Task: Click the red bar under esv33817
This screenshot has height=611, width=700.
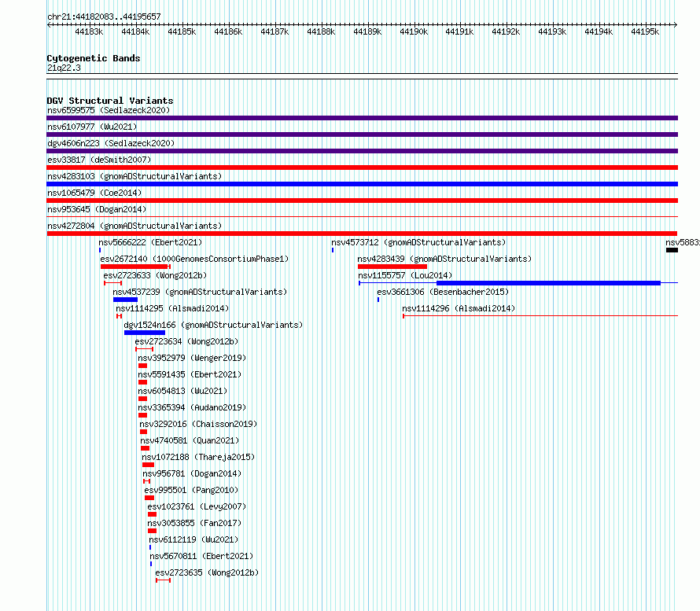Action: [x=362, y=167]
